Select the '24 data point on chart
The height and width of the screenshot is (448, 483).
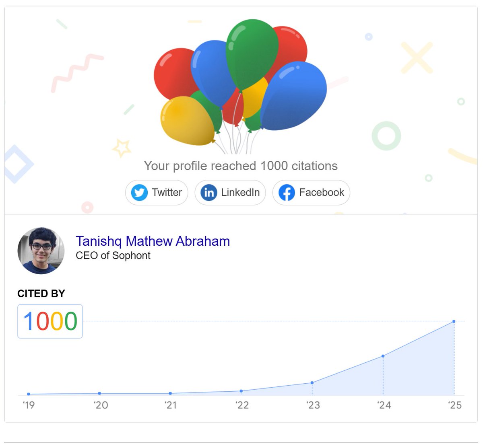point(383,356)
